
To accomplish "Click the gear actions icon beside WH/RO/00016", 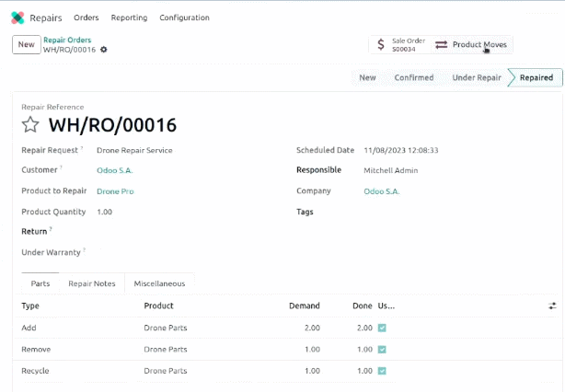I will tap(104, 50).
